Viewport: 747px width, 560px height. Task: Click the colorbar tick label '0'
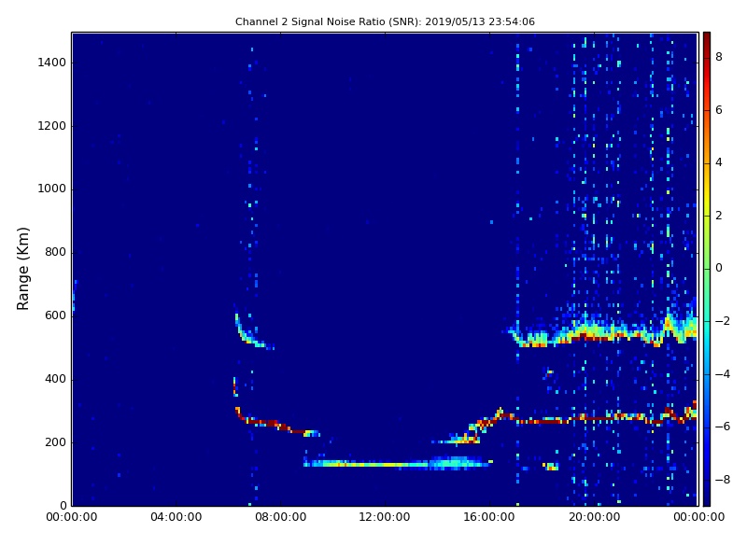[x=719, y=268]
